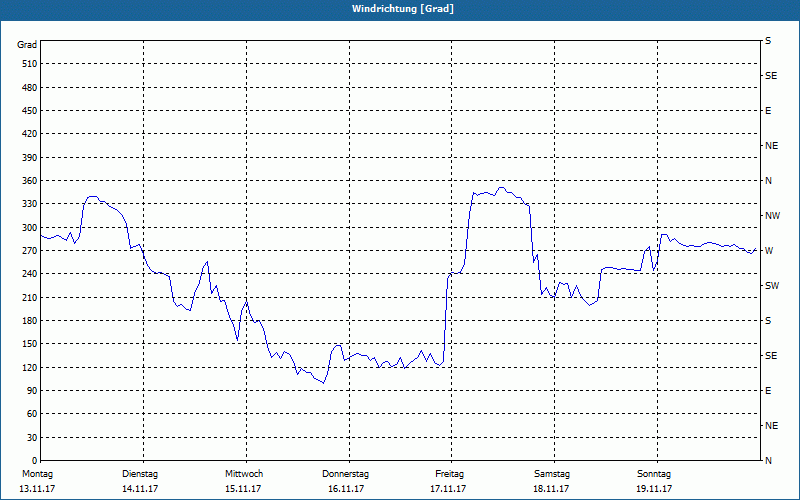The image size is (800, 500).
Task: Click the W compass label on right axis
Action: [769, 251]
